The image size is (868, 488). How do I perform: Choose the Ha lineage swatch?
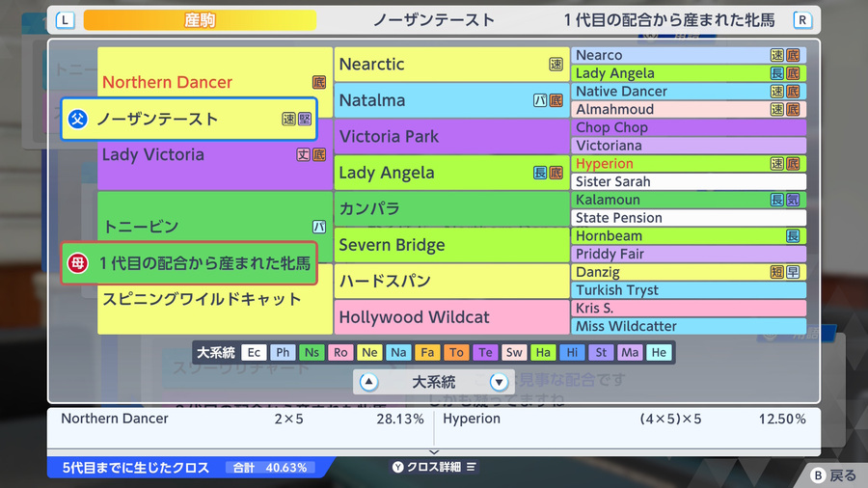click(543, 352)
